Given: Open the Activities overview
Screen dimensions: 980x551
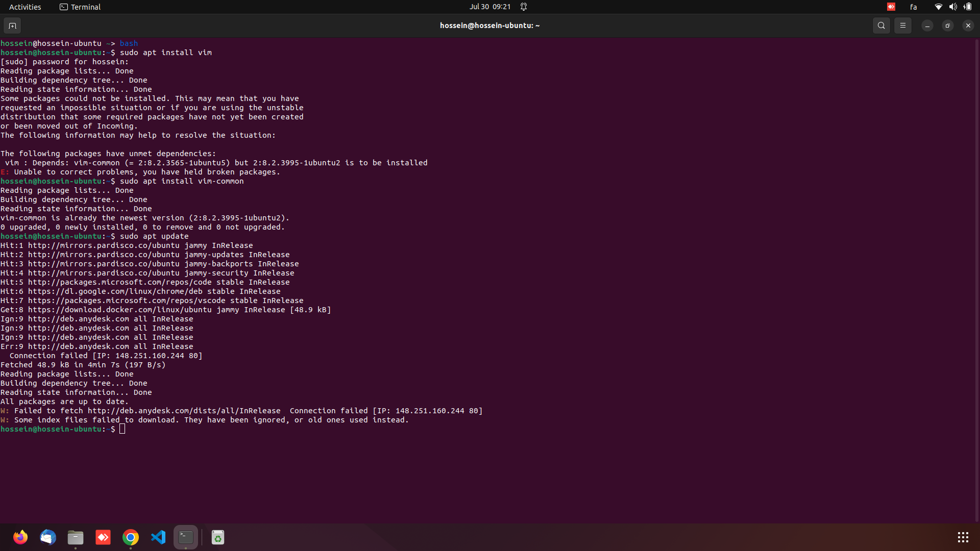Looking at the screenshot, I should (x=25, y=7).
